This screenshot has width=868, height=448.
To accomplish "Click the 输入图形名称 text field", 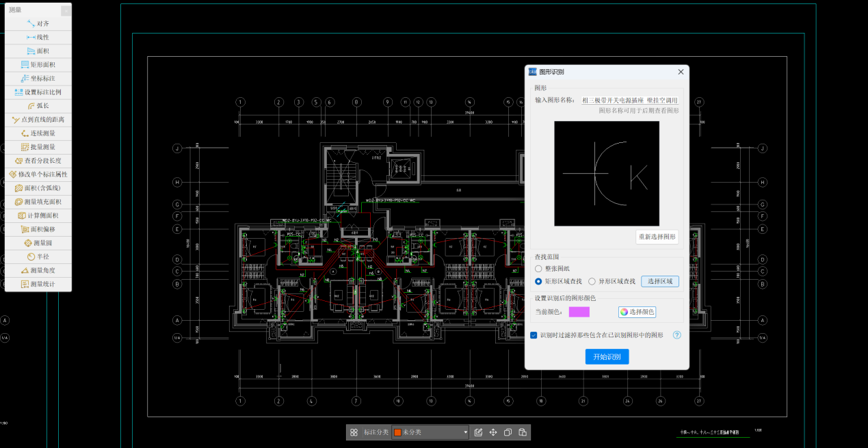I will point(629,100).
